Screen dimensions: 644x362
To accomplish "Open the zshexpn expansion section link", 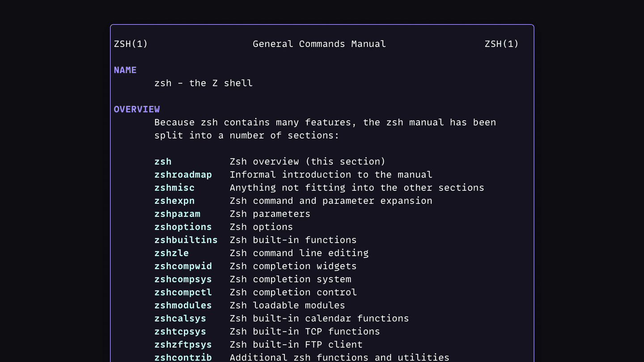I will (x=174, y=201).
